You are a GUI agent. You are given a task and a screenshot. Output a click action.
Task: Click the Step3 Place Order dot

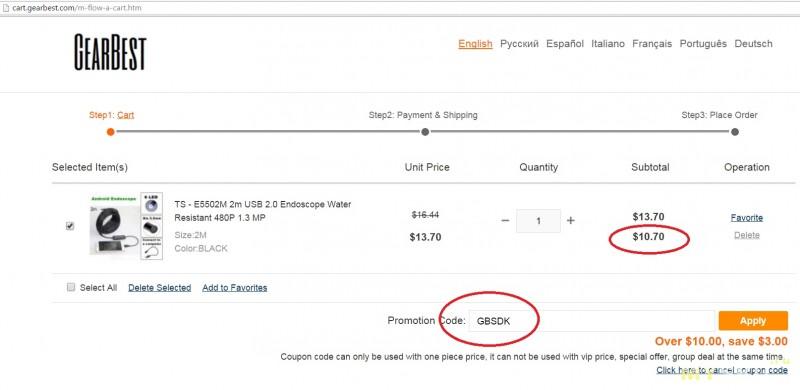pyautogui.click(x=735, y=132)
